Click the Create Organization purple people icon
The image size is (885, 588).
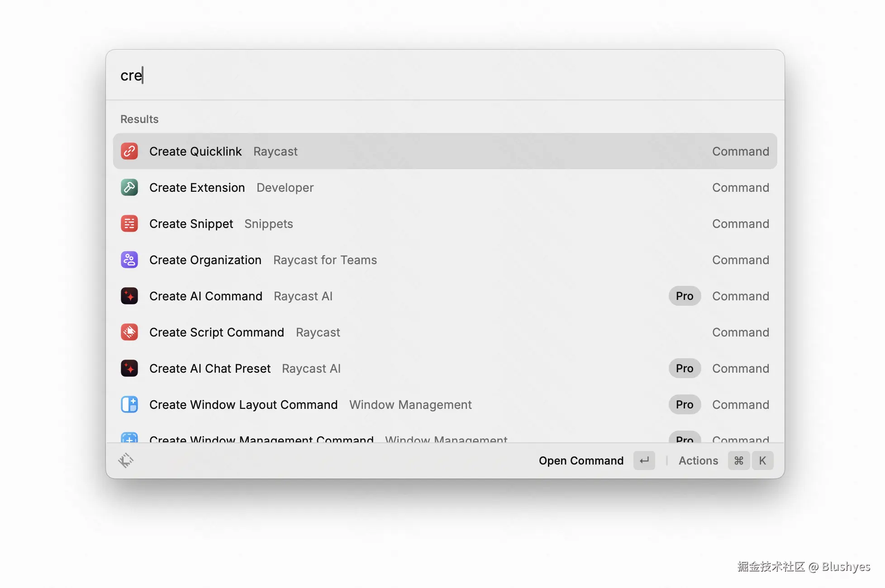pos(129,260)
